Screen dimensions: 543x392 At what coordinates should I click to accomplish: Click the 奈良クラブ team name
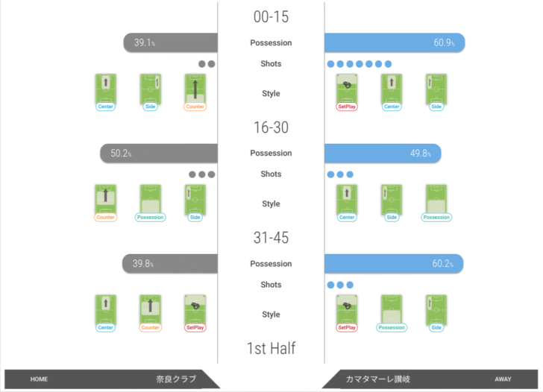click(176, 379)
